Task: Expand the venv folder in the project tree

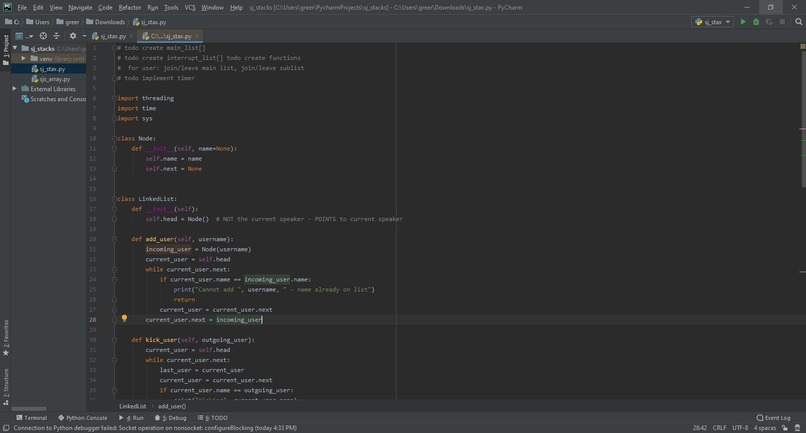Action: pos(24,59)
